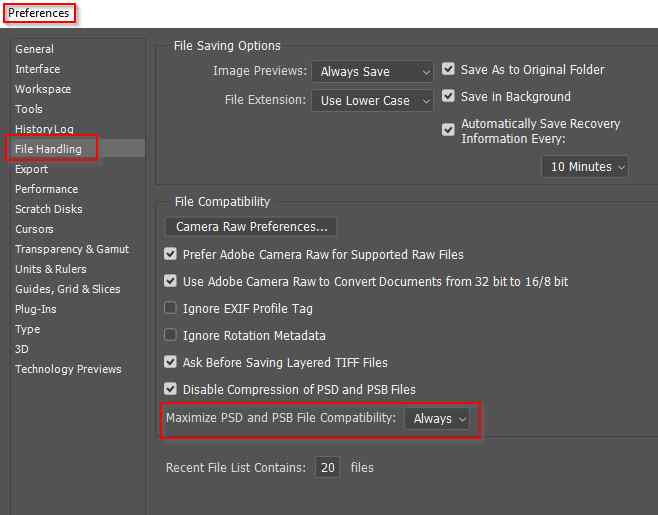This screenshot has height=515, width=658.
Task: Enable Ignore EXIF Profile Tag
Action: point(170,308)
